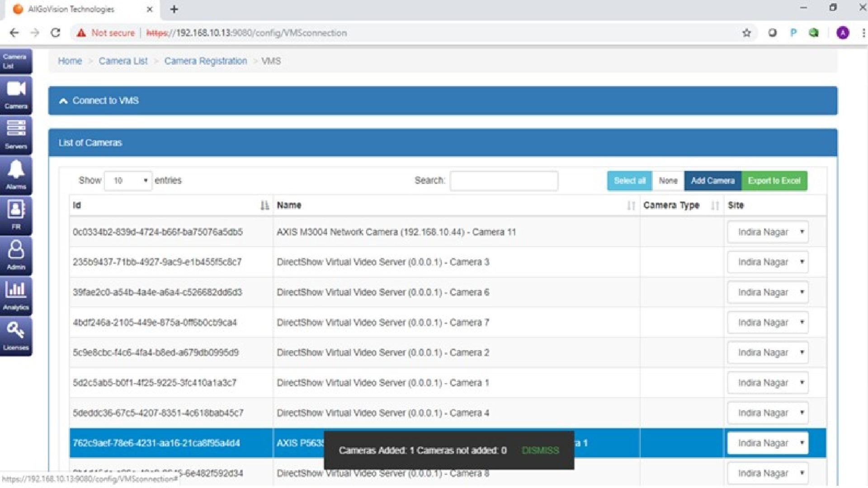Dismiss the Cameras Added notification
Viewport: 868px width, 488px height.
(540, 450)
